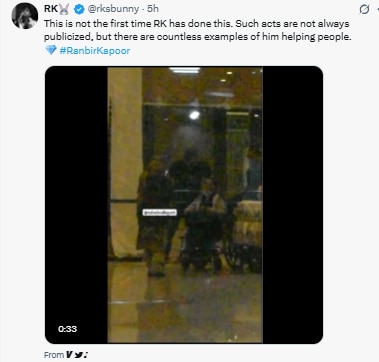379x362 pixels.
Task: Click the diamond emoji before the hashtag
Action: pyautogui.click(x=51, y=50)
